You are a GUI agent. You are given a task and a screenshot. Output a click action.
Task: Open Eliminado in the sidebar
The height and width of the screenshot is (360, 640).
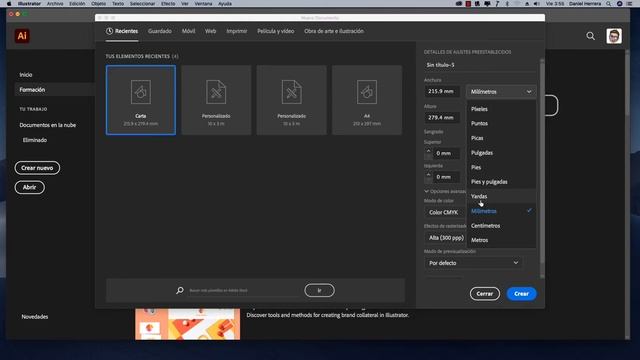click(35, 140)
